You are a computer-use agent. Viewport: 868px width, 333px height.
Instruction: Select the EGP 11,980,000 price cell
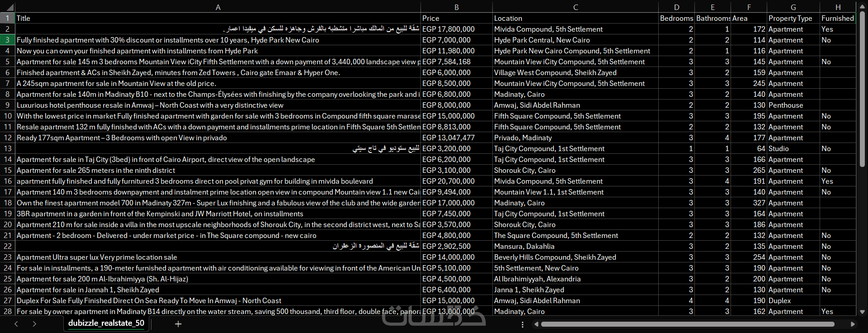click(x=457, y=51)
